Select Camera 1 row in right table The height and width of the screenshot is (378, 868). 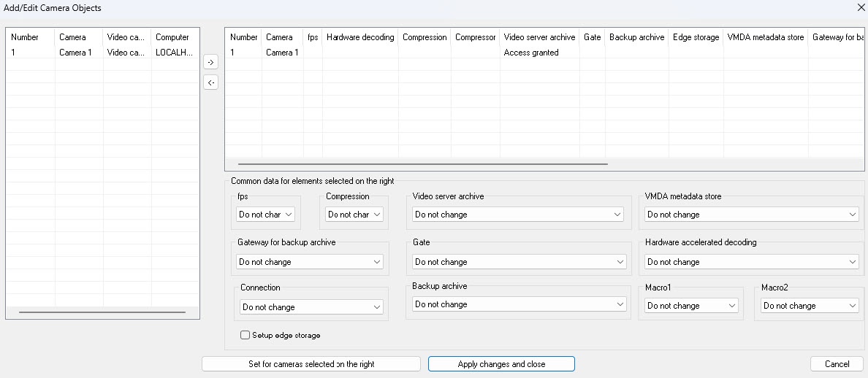(x=282, y=53)
